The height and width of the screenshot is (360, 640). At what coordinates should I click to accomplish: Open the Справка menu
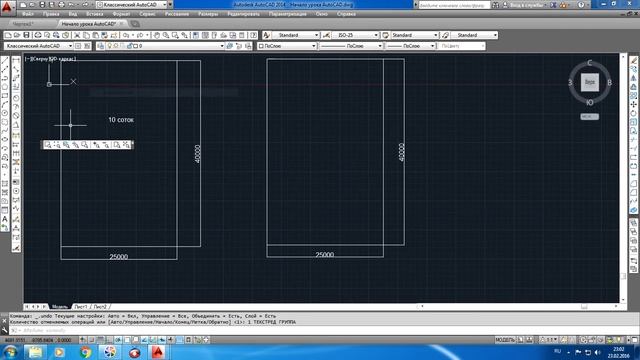[x=346, y=14]
